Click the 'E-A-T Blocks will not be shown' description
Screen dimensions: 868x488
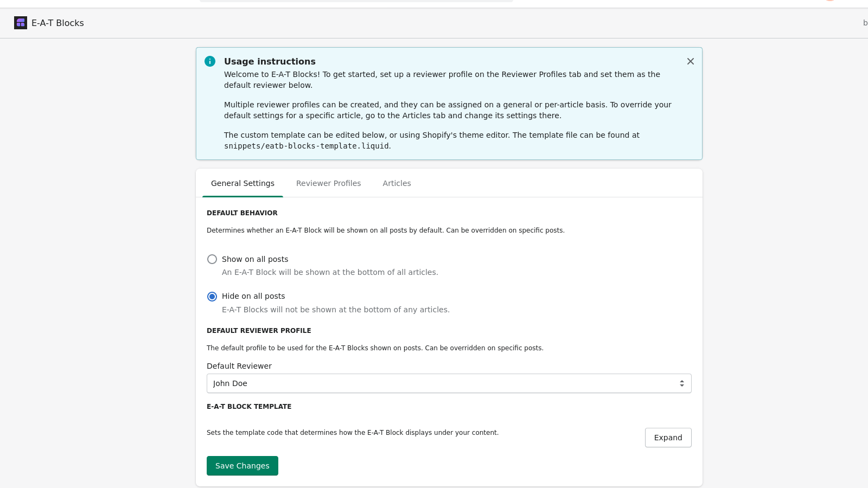[336, 310]
